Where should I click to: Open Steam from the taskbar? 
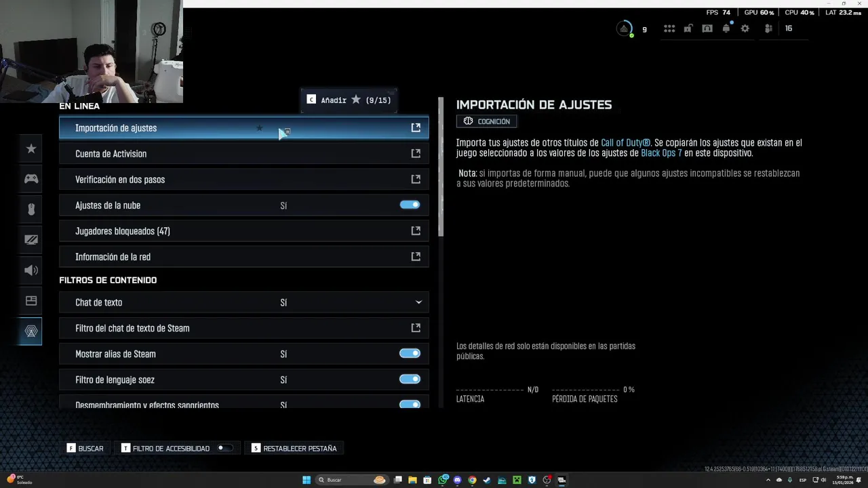coord(487,480)
